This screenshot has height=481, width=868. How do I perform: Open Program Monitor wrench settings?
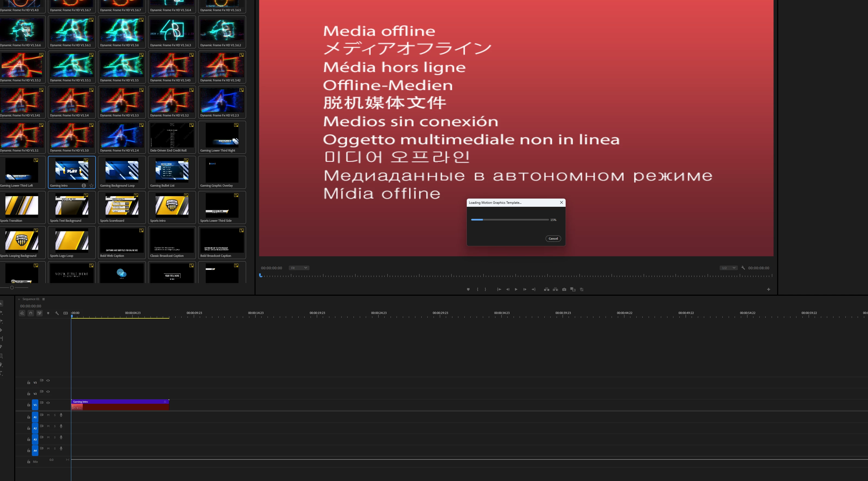tap(743, 268)
